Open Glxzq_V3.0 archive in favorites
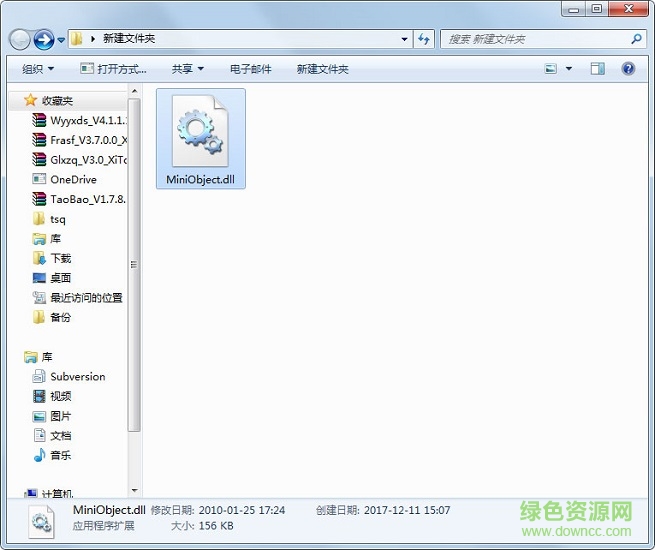This screenshot has width=655, height=550. [x=80, y=160]
